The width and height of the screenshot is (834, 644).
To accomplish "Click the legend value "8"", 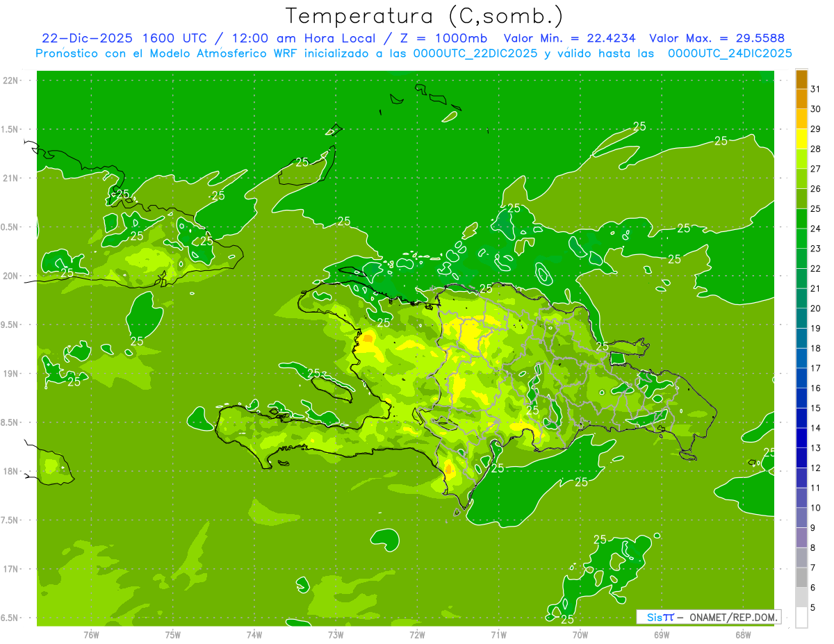I will pos(813,548).
